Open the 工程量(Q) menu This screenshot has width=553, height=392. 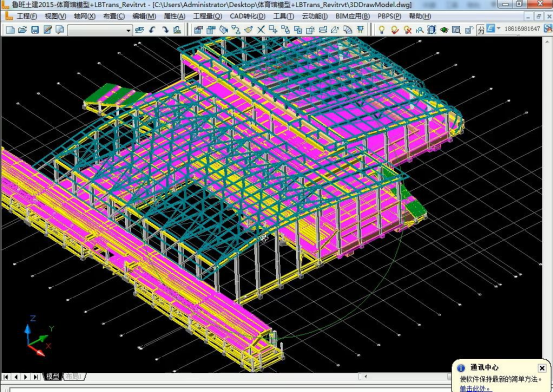pyautogui.click(x=207, y=16)
